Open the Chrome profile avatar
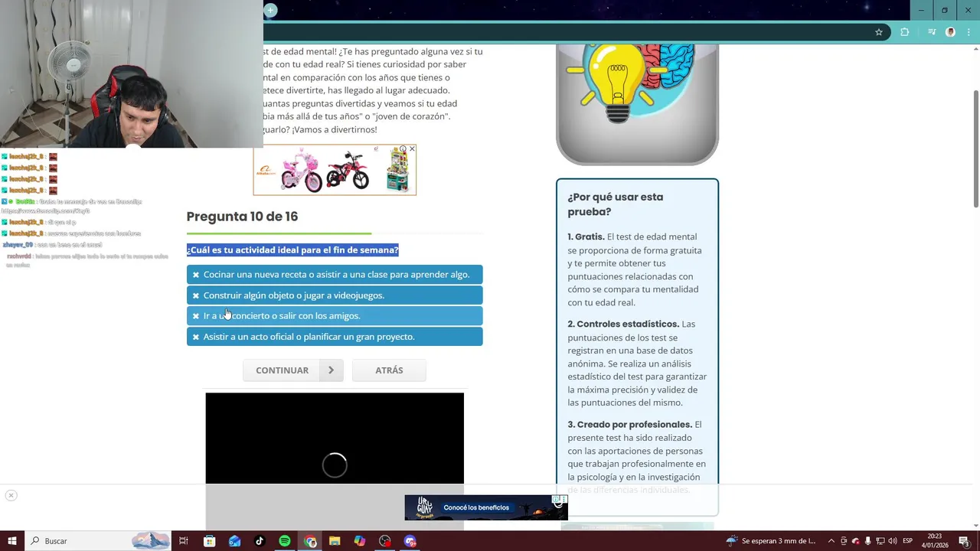The height and width of the screenshot is (551, 980). 950,32
